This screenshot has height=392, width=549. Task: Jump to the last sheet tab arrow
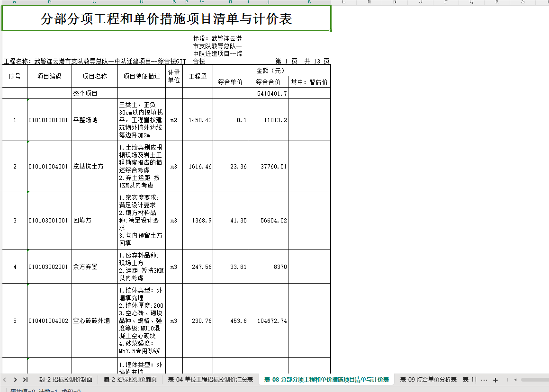click(25, 380)
